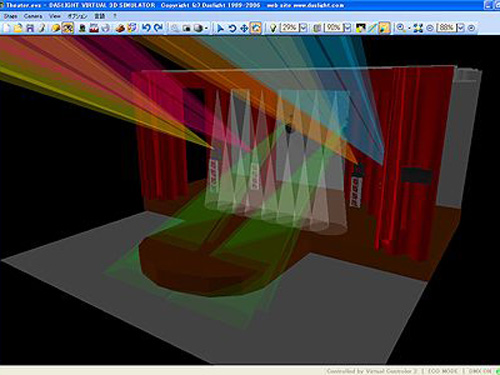Click the new file icon

(x=7, y=28)
